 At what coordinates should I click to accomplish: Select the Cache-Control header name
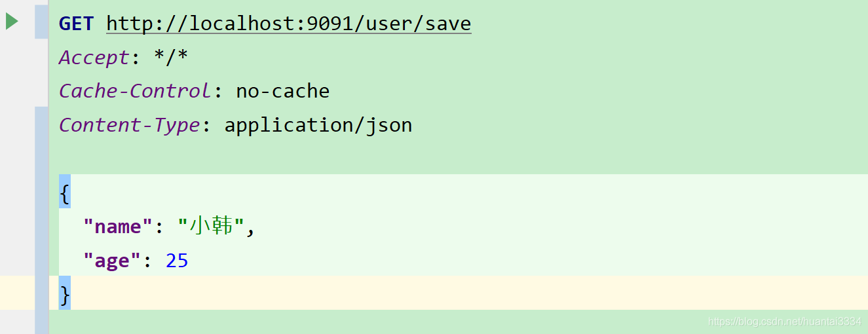(x=135, y=91)
